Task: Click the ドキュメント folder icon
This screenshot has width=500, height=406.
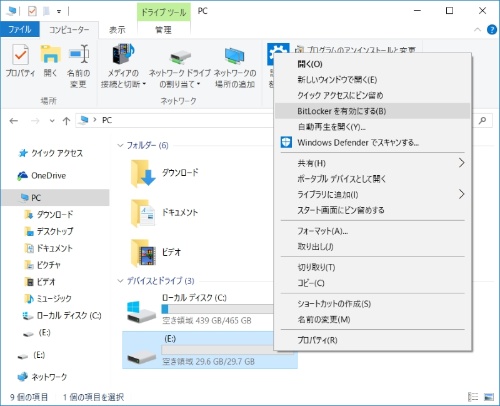Action: (143, 213)
